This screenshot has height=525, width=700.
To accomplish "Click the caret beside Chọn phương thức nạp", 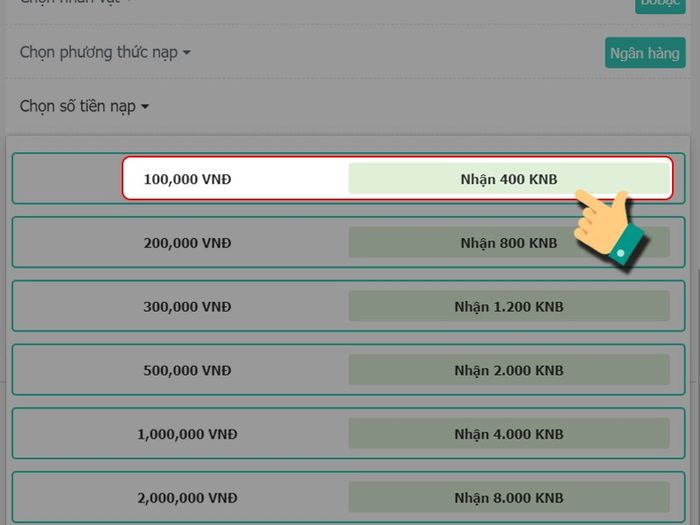I will [x=187, y=53].
